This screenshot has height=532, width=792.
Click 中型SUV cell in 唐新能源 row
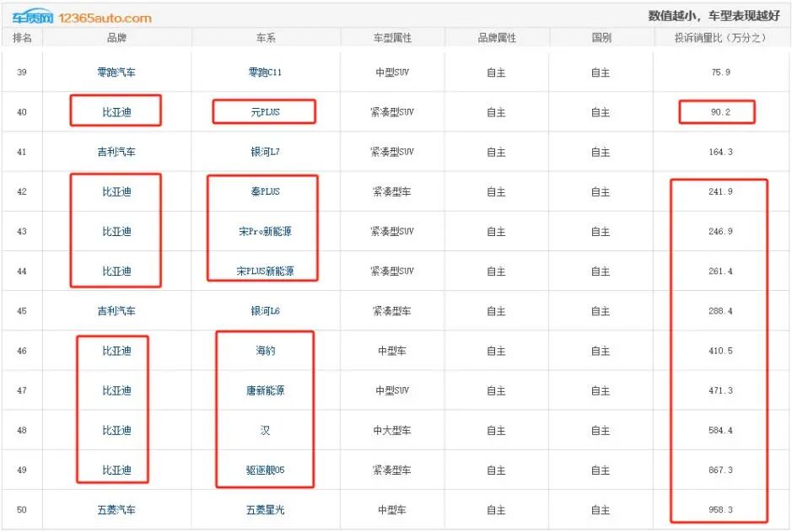coord(392,390)
